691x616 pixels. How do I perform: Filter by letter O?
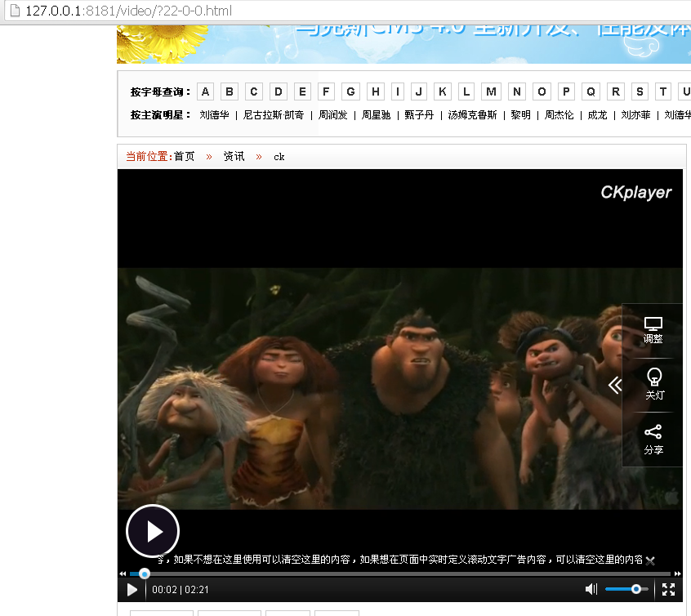point(542,92)
